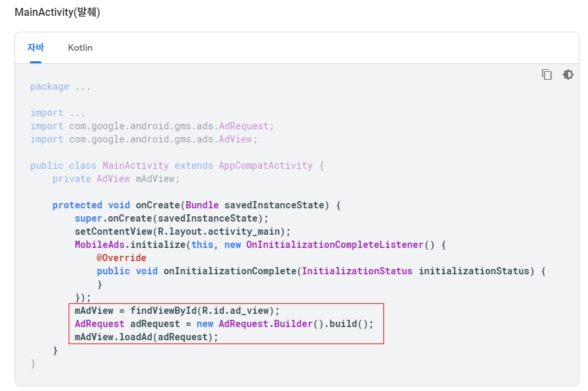588x391 pixels.
Task: Copy the code sample with the copy icon
Action: (546, 75)
